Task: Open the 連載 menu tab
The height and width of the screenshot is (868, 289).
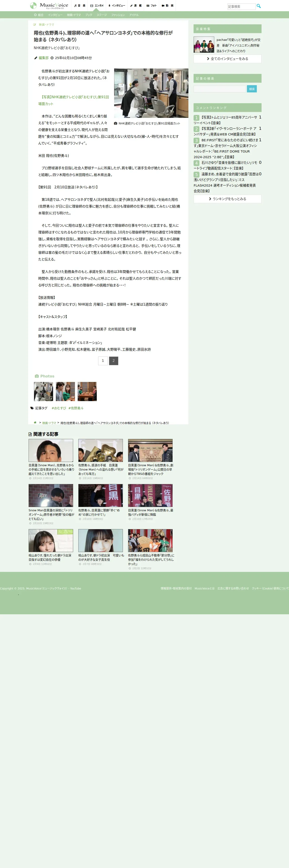Action: pos(136,6)
